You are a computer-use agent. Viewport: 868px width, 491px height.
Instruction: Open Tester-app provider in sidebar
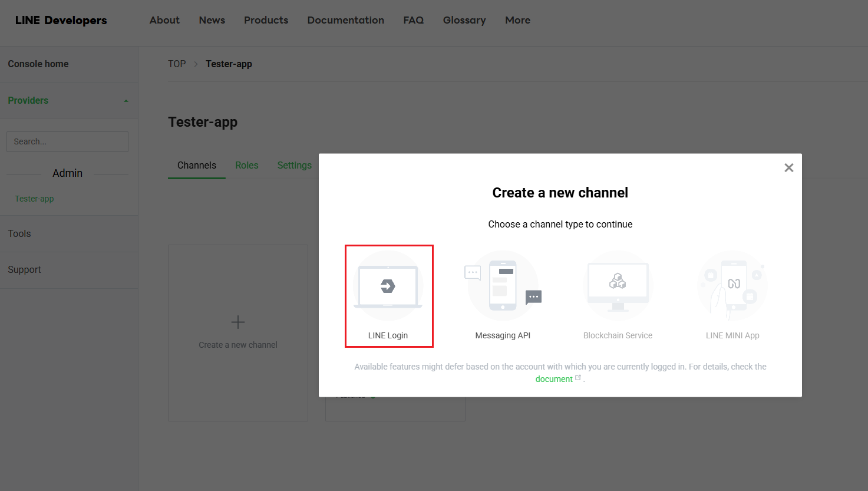[34, 199]
